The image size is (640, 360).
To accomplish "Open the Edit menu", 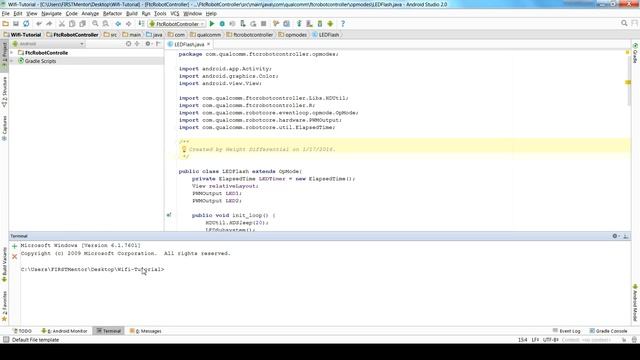I will click(18, 13).
